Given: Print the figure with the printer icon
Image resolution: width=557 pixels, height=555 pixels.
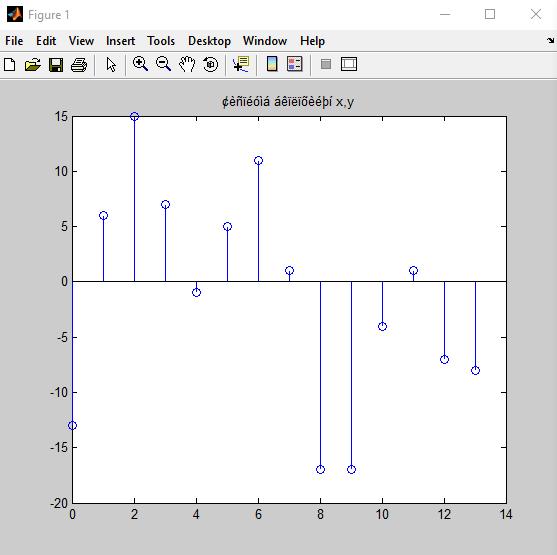Looking at the screenshot, I should (x=79, y=65).
